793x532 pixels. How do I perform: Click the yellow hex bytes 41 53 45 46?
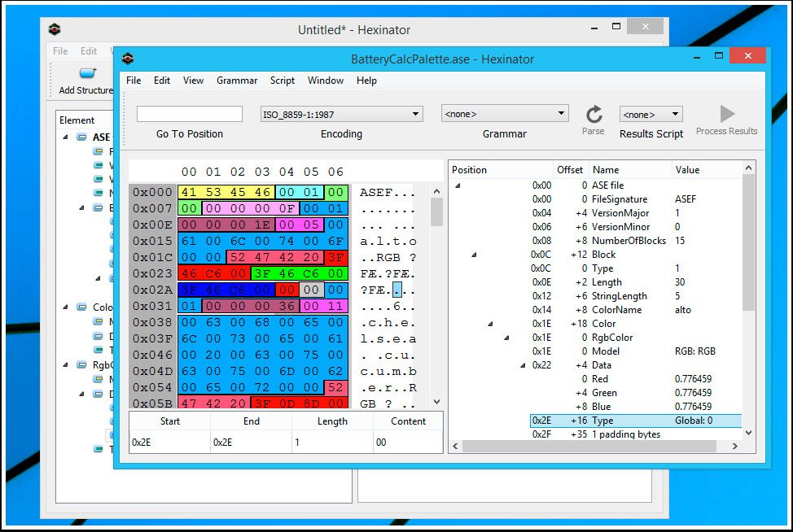[x=226, y=192]
